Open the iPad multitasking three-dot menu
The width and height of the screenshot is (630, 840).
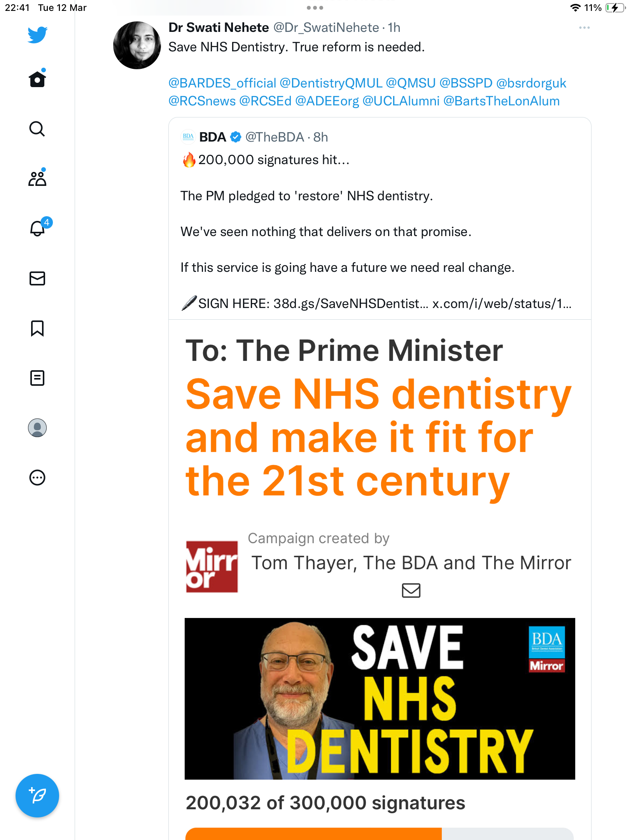pyautogui.click(x=315, y=8)
